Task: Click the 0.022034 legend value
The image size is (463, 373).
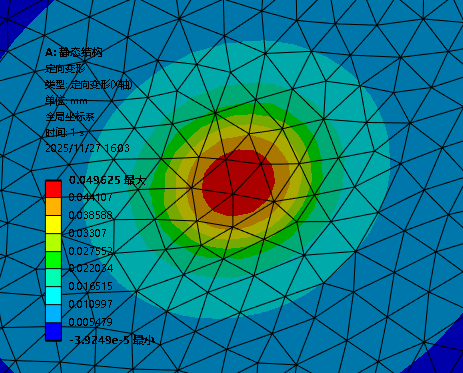Action: pos(91,268)
